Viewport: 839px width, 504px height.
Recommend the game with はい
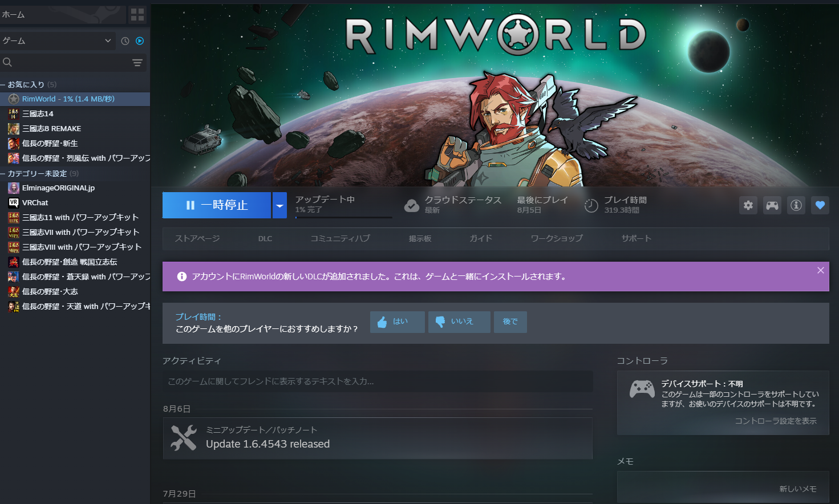coord(398,322)
